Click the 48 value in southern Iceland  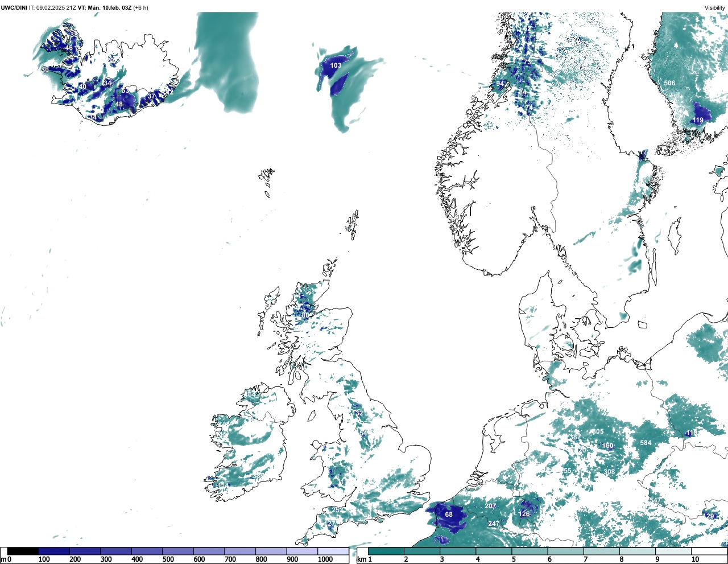[x=119, y=104]
